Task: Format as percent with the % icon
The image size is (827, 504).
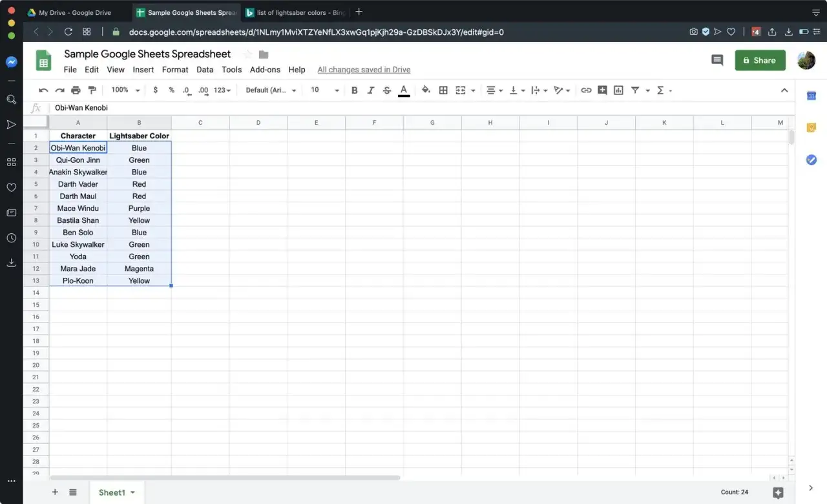Action: [x=171, y=90]
